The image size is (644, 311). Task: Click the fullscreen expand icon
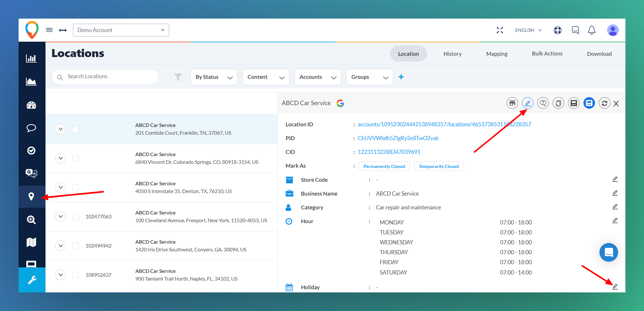pyautogui.click(x=500, y=30)
